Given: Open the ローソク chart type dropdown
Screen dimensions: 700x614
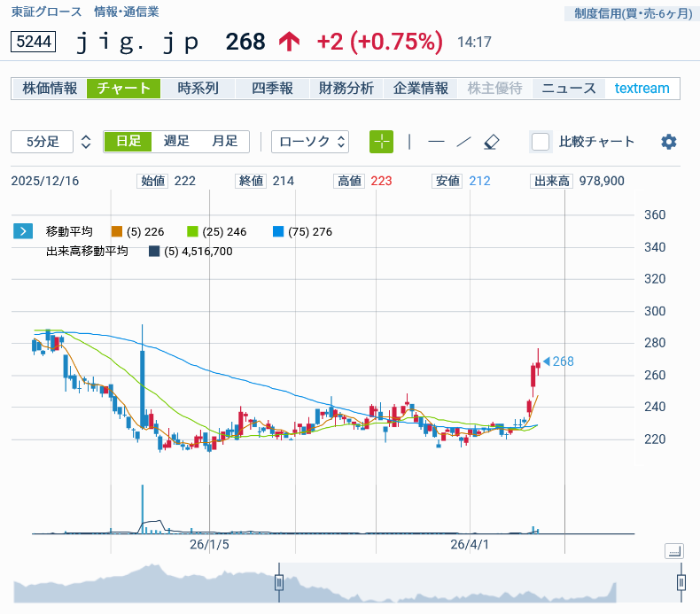Looking at the screenshot, I should (x=310, y=142).
